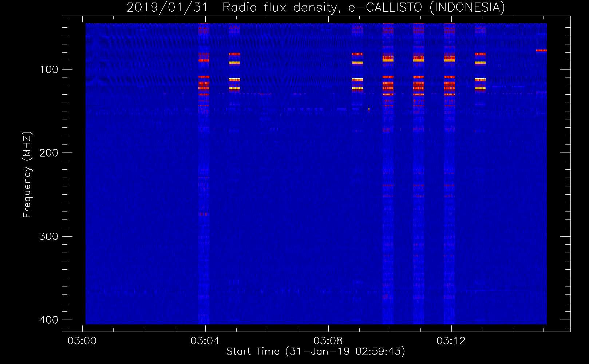Click the '03:04' time tick label
The width and height of the screenshot is (589, 364).
[205, 341]
